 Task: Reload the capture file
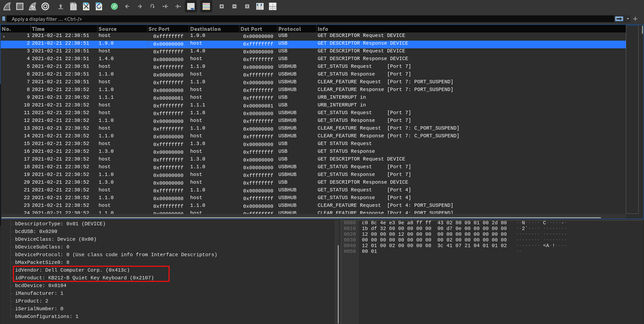click(x=99, y=6)
